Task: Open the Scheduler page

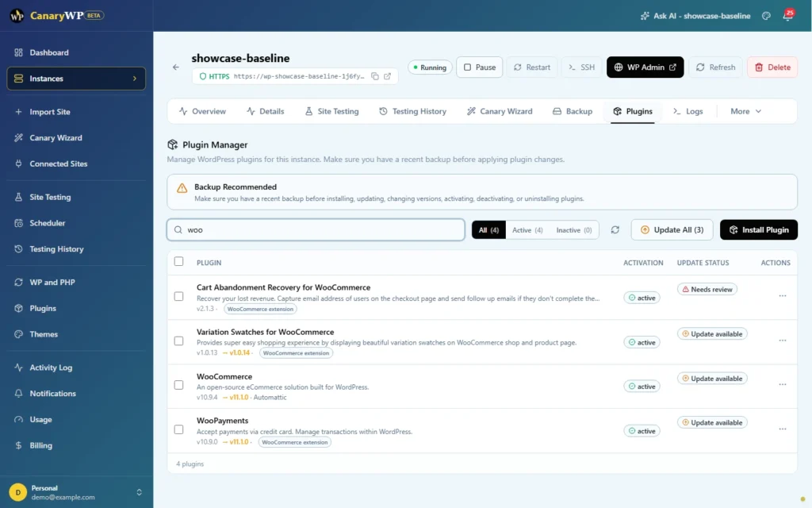Action: coord(76,223)
